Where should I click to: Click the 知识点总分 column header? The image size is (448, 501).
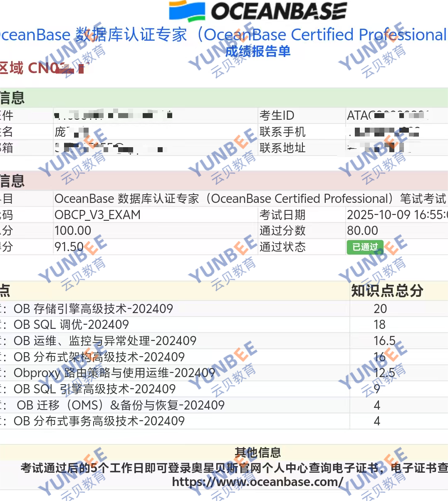(387, 291)
